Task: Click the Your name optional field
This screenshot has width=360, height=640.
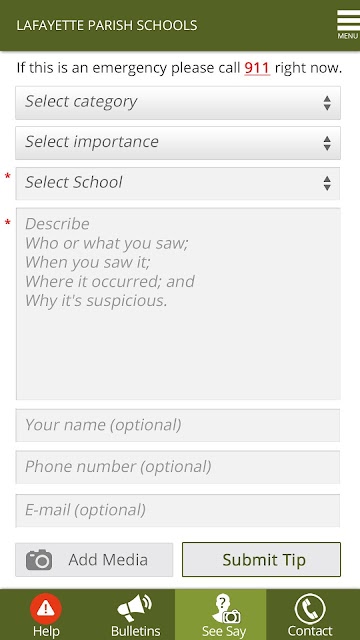Action: point(178,425)
